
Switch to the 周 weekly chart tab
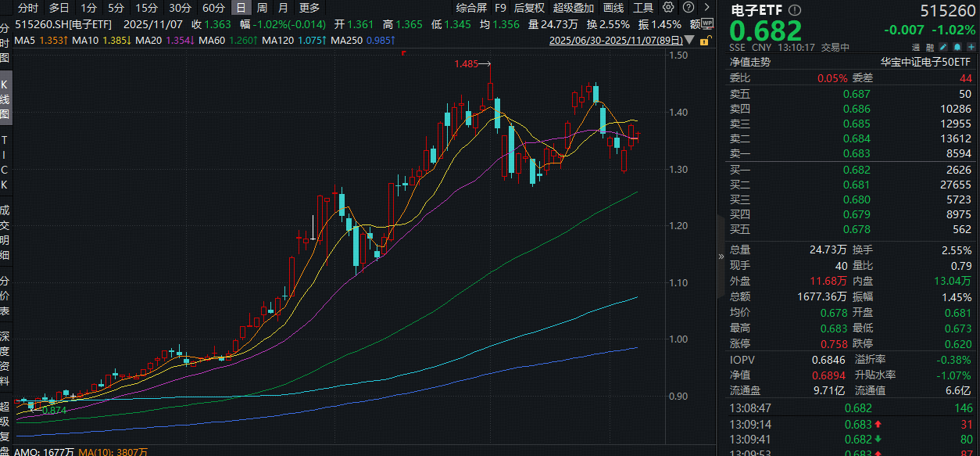(262, 8)
